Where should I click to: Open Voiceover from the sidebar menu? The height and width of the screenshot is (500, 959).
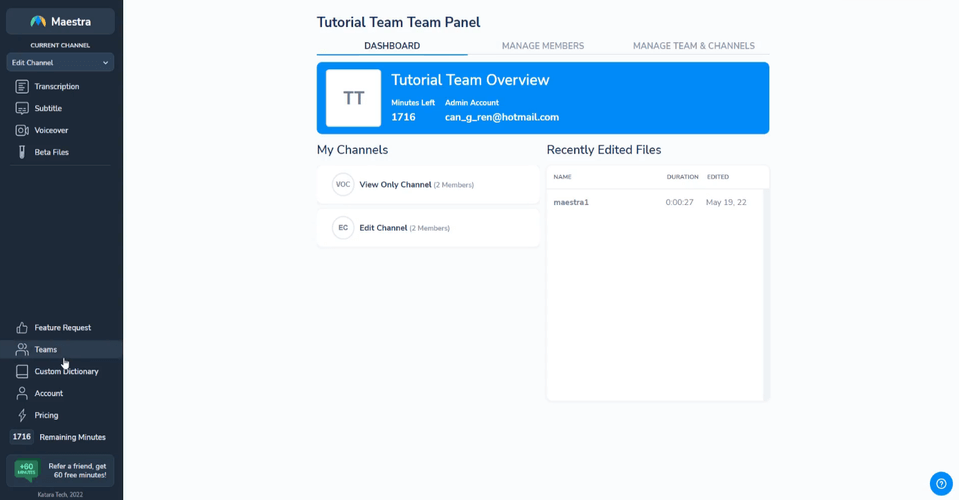pyautogui.click(x=51, y=130)
